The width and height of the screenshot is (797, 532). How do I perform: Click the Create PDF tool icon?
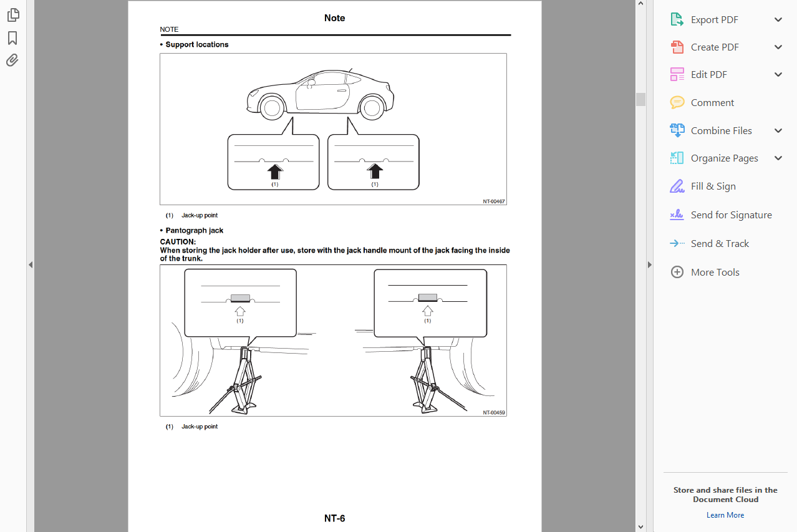677,47
